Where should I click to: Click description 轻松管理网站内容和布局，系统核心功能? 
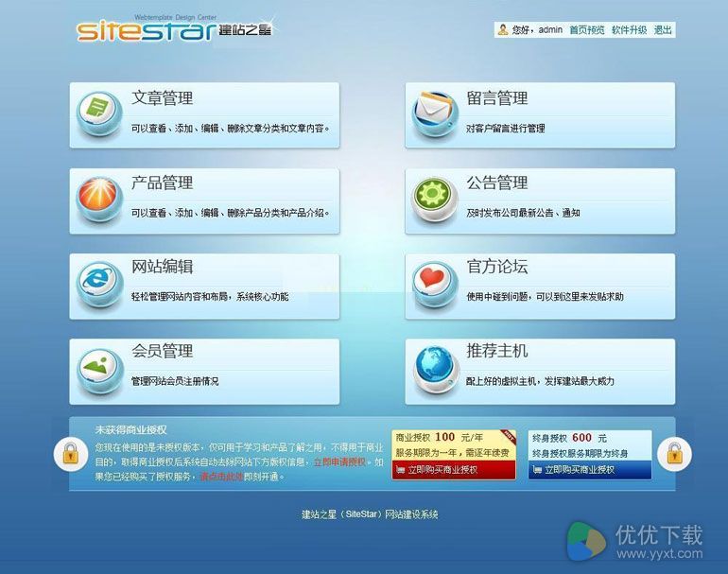click(x=210, y=297)
